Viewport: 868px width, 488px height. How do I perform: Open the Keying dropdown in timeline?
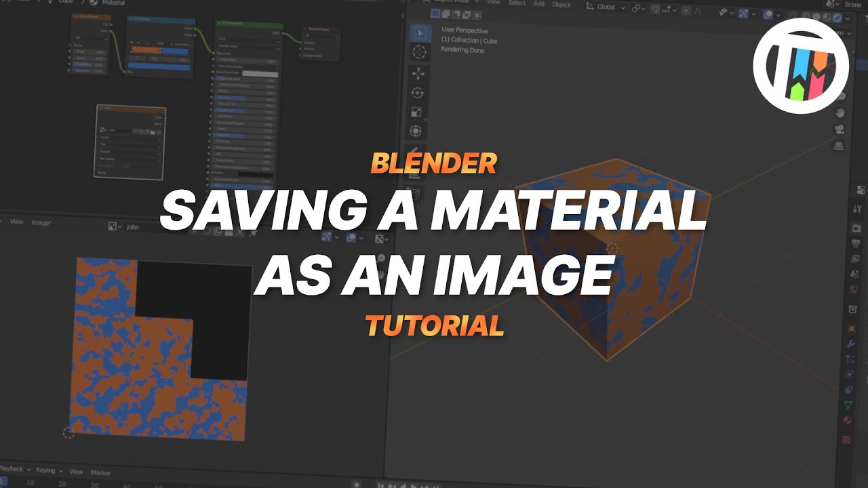coord(49,470)
